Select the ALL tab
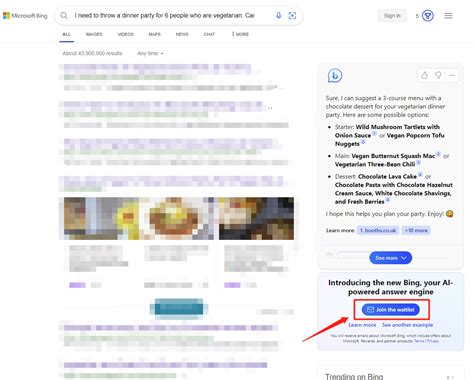This screenshot has width=474, height=380. (x=67, y=34)
